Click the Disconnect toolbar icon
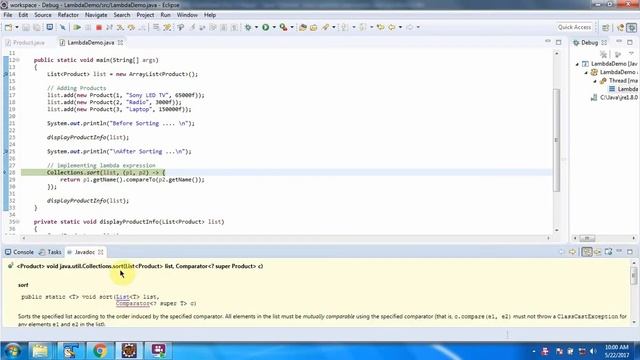 [109, 27]
